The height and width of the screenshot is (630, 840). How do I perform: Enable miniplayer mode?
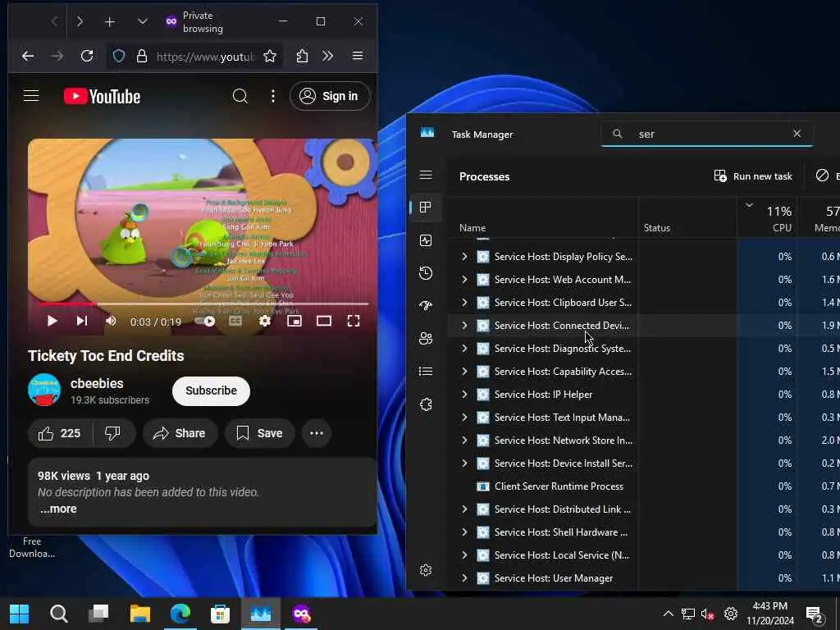tap(294, 321)
